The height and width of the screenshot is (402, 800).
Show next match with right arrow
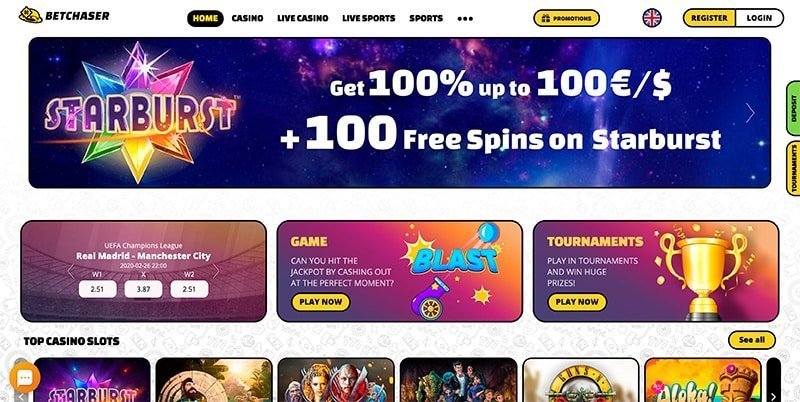pos(216,271)
